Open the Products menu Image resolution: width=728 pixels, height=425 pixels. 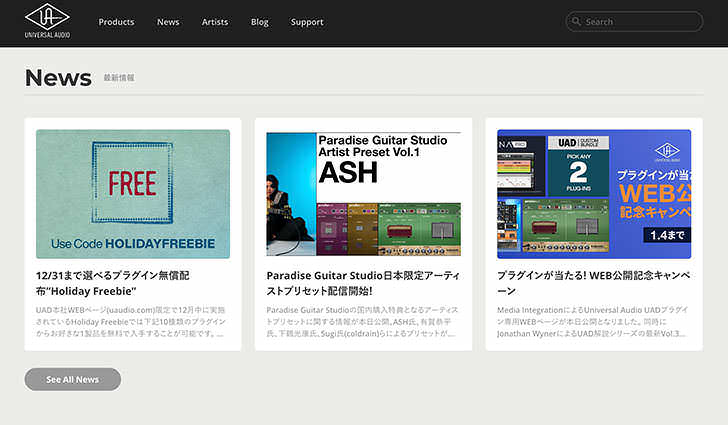[116, 22]
